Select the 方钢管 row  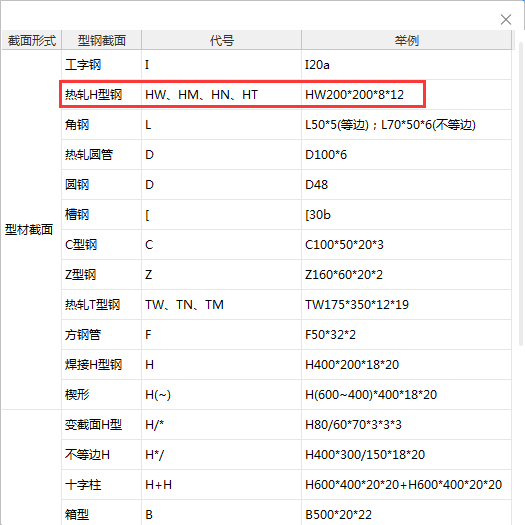(x=286, y=334)
